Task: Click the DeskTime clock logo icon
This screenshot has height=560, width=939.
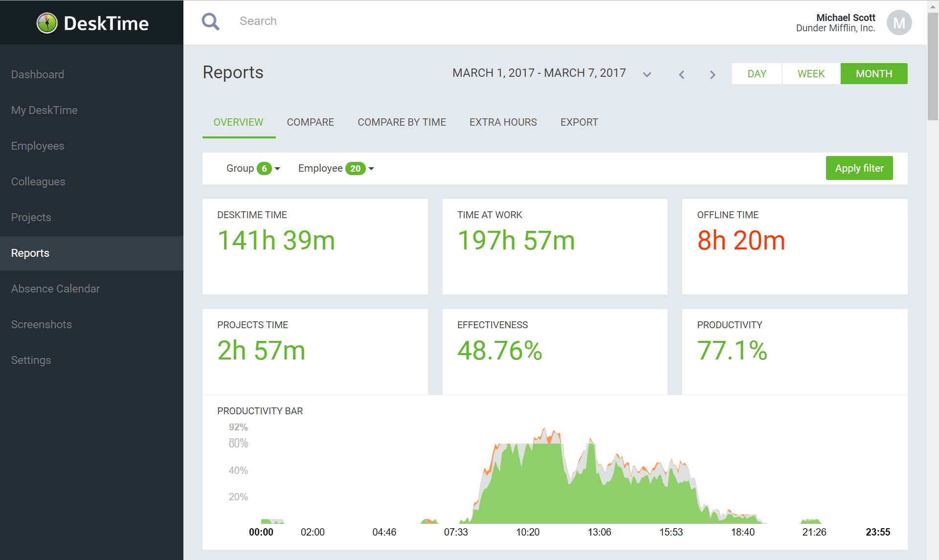Action: point(47,23)
